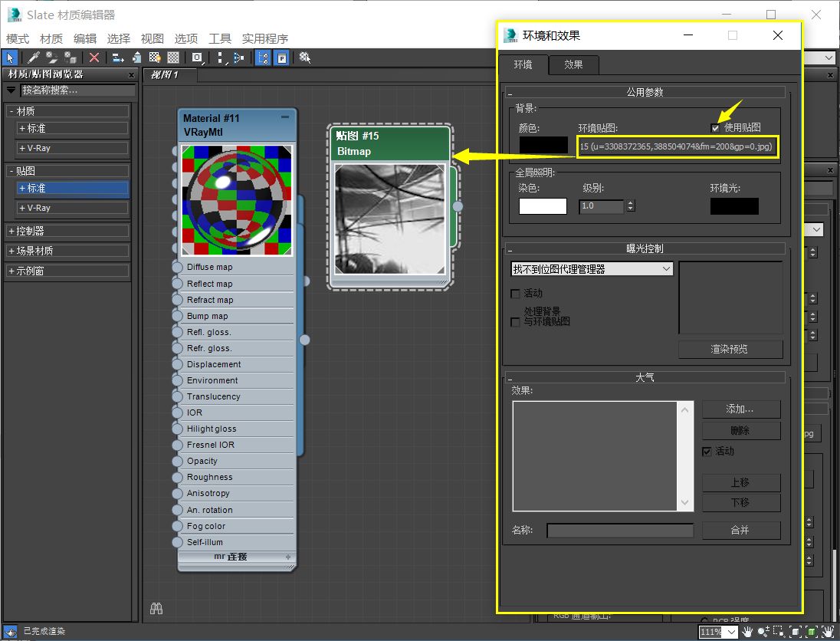Toggle checkered background in preview icon
This screenshot has height=641, width=840.
(173, 58)
